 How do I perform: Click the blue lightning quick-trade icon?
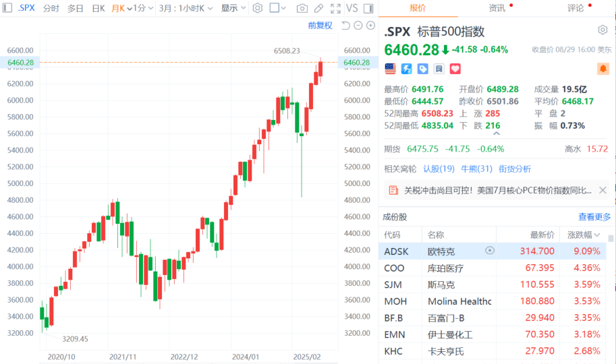coord(406,69)
